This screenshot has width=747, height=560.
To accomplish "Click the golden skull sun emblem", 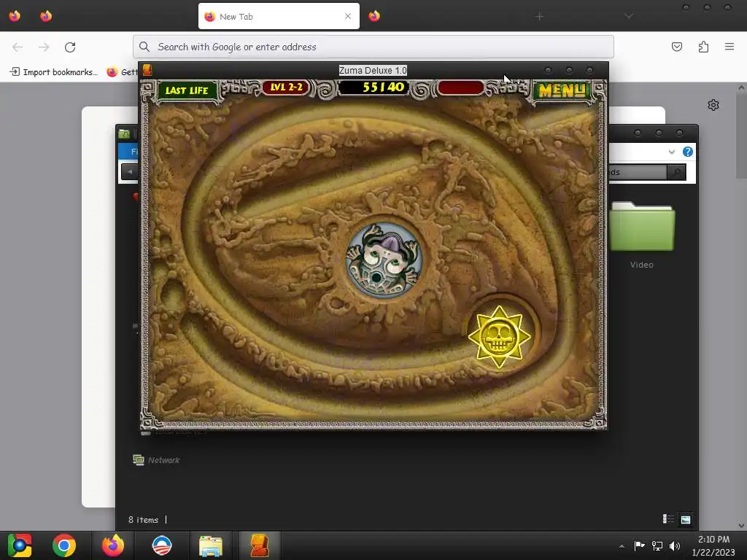I will (x=499, y=337).
